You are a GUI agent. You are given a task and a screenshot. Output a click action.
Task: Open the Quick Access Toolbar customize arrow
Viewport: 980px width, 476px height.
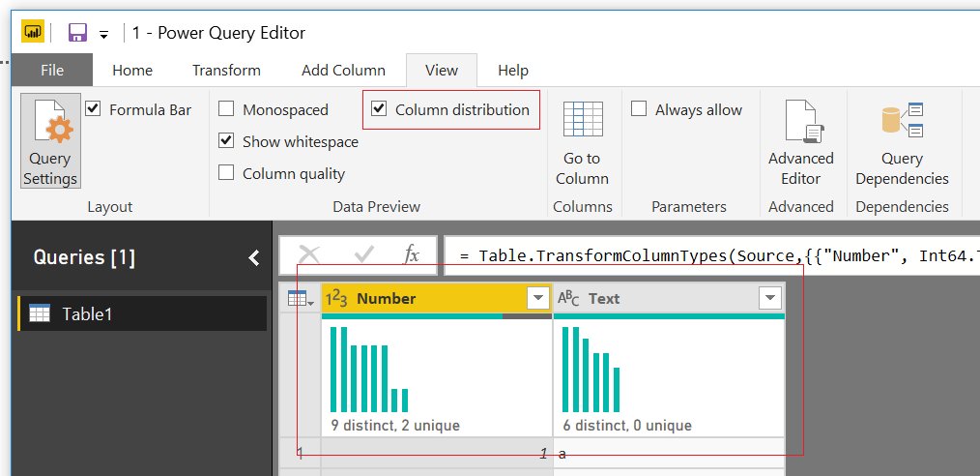point(104,34)
